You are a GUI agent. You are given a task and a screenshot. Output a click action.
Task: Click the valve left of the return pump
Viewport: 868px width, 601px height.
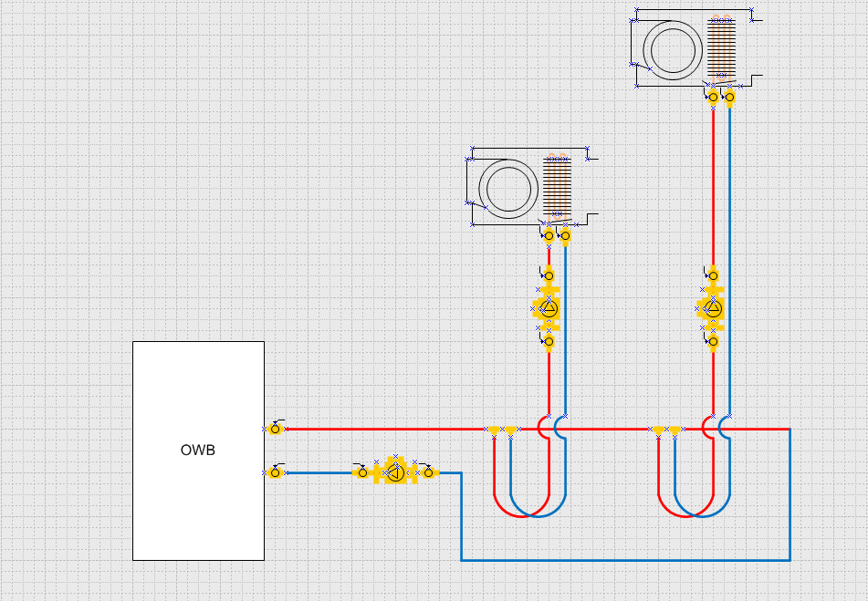[x=362, y=472]
